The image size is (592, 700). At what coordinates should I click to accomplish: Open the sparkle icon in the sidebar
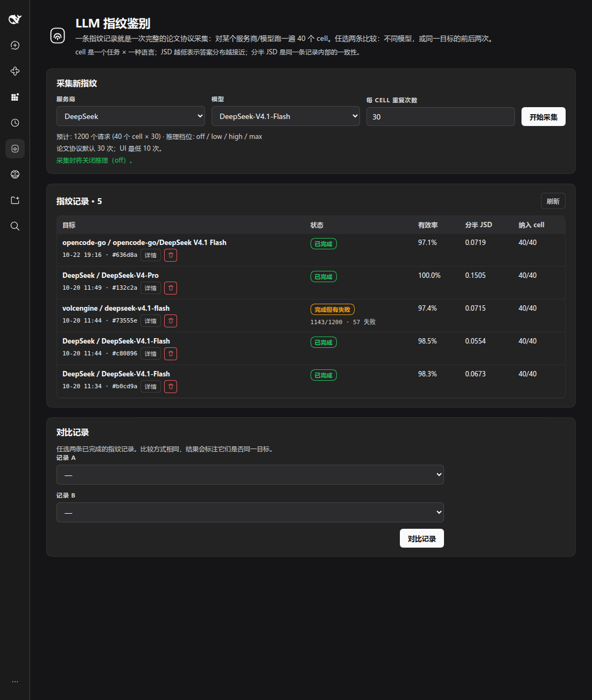(x=15, y=71)
